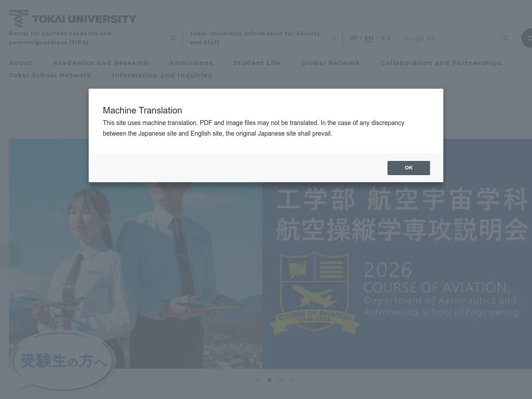
Task: Switch language to 中文
Action: click(386, 38)
